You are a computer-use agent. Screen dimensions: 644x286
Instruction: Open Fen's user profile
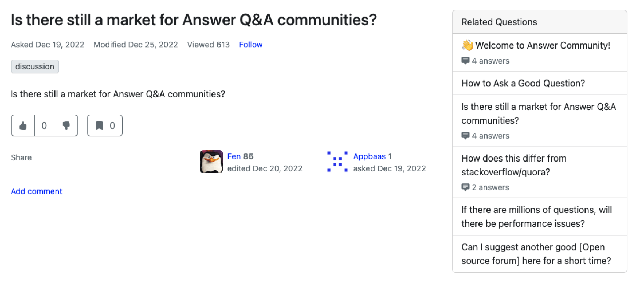[x=234, y=156]
